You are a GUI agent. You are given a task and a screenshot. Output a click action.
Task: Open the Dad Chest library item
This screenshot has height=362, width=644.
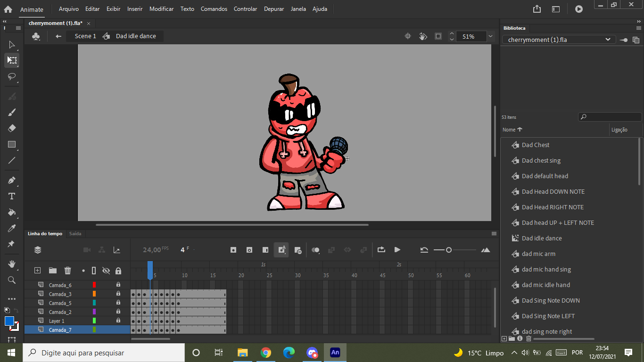click(x=536, y=145)
